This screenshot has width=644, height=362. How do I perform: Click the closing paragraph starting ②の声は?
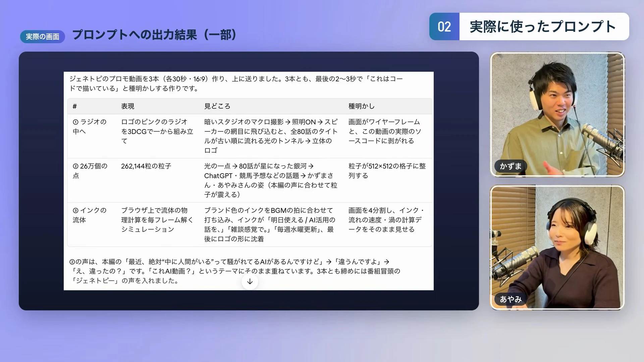[235, 271]
